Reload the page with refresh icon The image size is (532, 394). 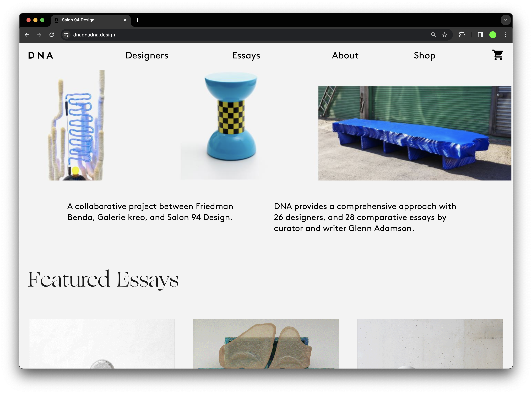tap(52, 35)
